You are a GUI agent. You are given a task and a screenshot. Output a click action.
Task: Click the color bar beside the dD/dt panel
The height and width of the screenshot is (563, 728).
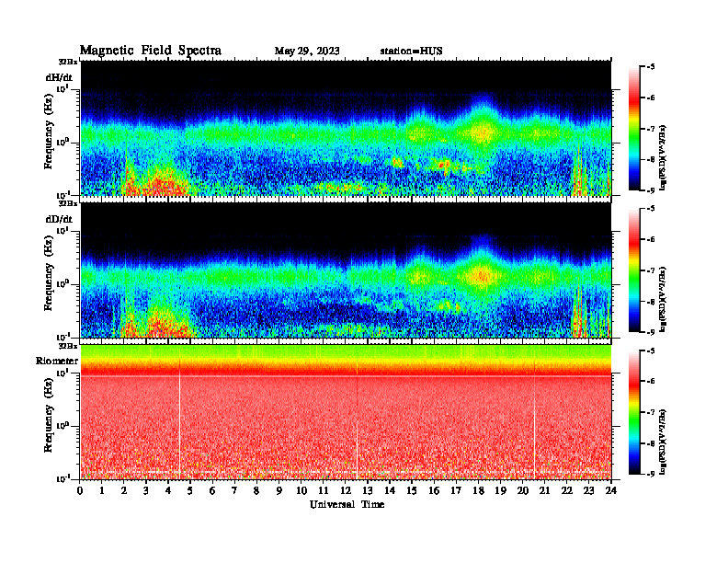[x=634, y=270]
